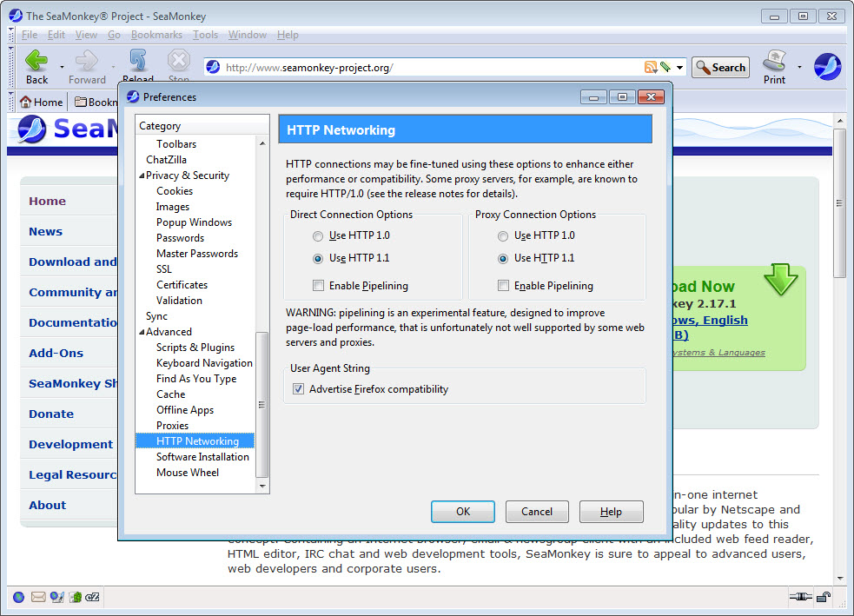Select Sync in the category tree
This screenshot has height=616, width=854.
[156, 316]
